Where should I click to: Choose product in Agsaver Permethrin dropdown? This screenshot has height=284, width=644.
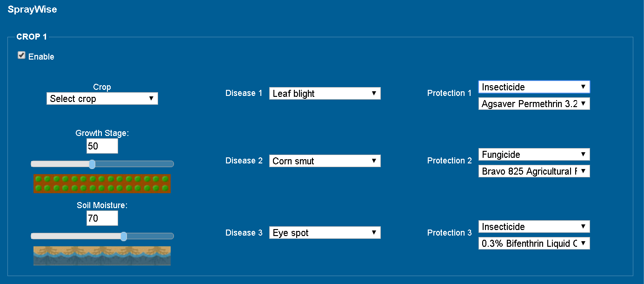[534, 104]
